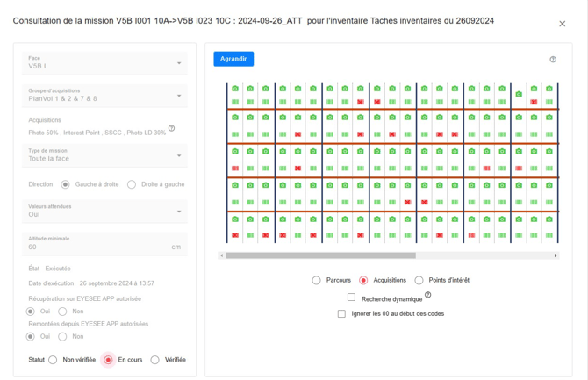Click the bottom-left red error icon in the grid
Viewport: 588px width, 380px height.
235,235
